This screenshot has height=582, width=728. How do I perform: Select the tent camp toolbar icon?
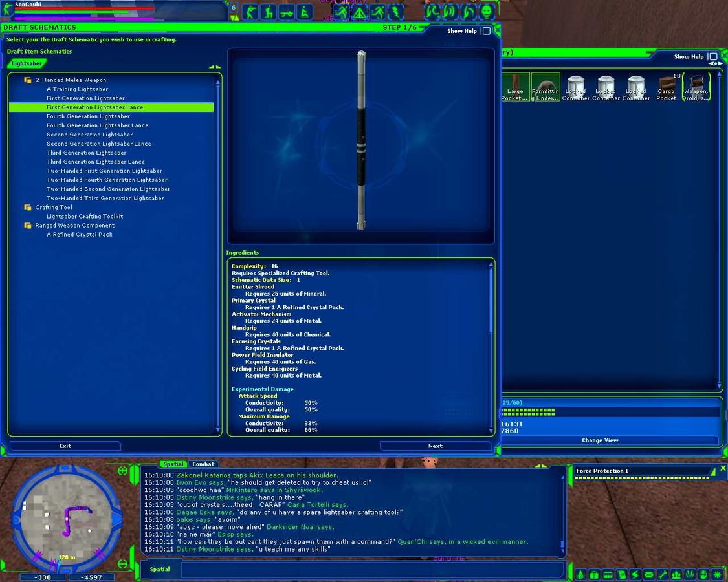360,12
